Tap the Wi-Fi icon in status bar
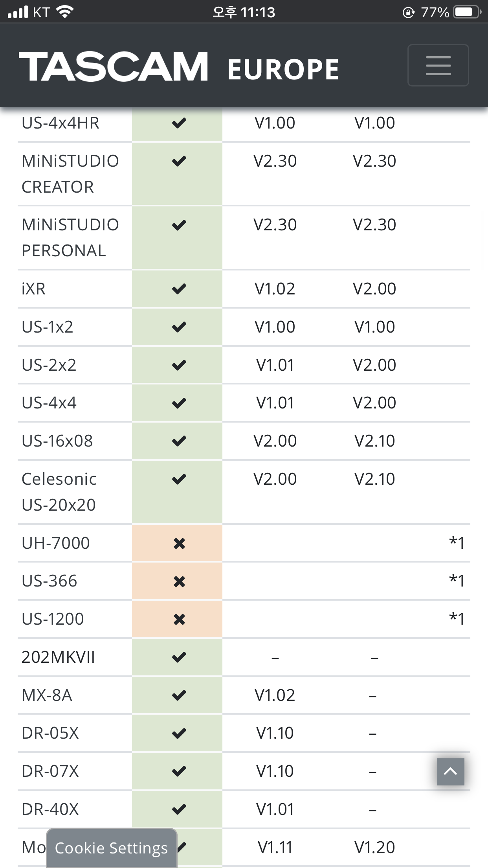The image size is (488, 868). (65, 12)
